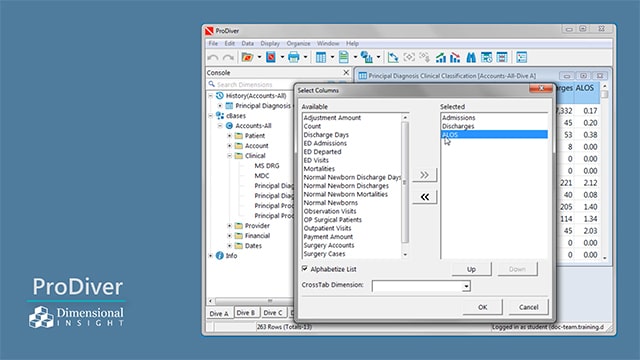640x360 pixels.
Task: Select Mortalities in Available list
Action: [319, 169]
